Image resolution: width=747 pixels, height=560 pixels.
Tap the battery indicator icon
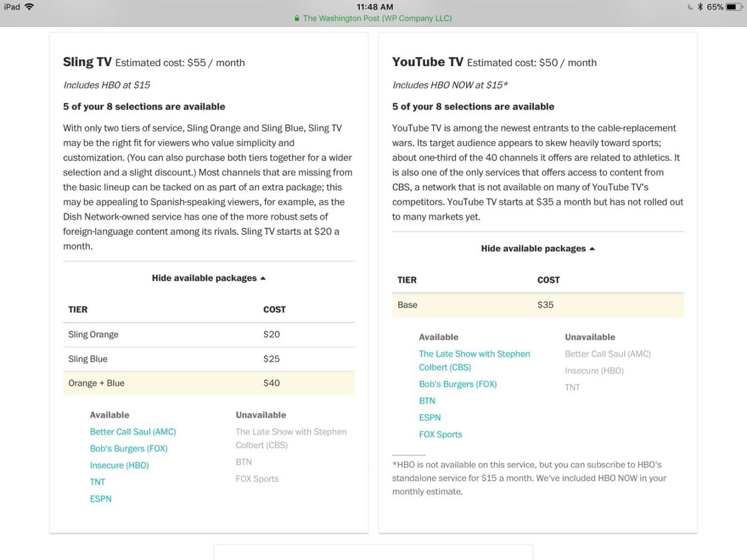click(x=735, y=7)
